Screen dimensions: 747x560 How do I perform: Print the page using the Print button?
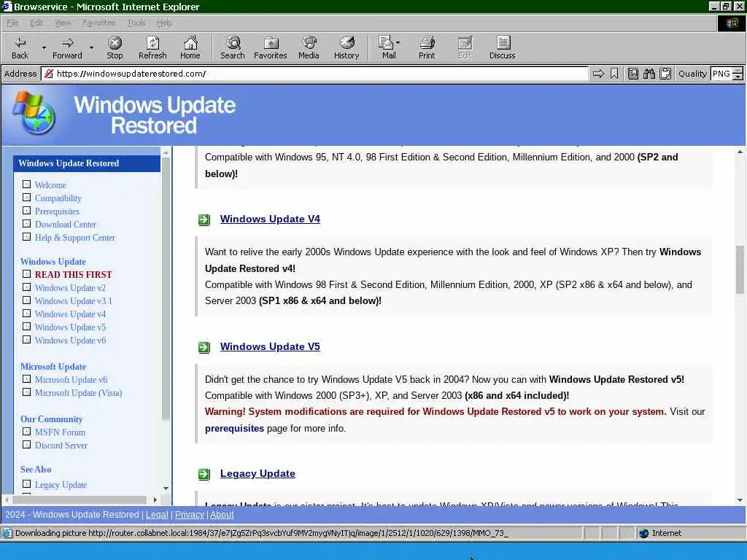pyautogui.click(x=427, y=47)
